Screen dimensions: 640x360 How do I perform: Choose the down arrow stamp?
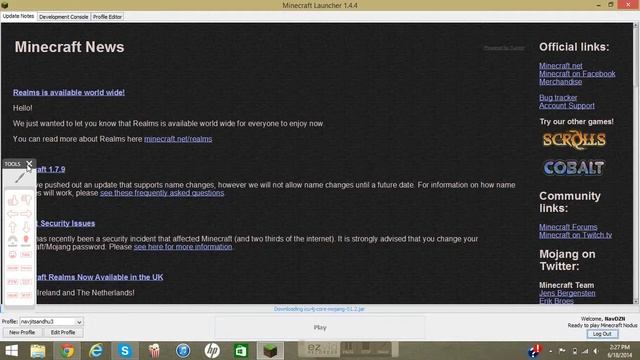(26, 227)
